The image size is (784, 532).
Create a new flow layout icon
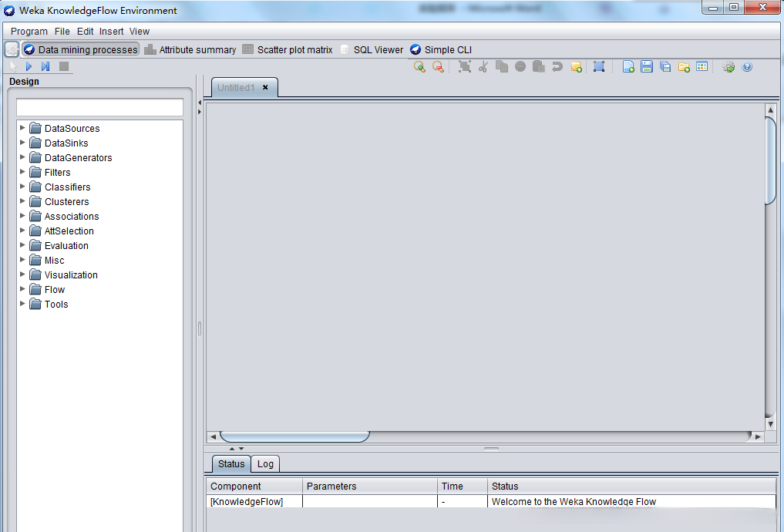pyautogui.click(x=628, y=66)
